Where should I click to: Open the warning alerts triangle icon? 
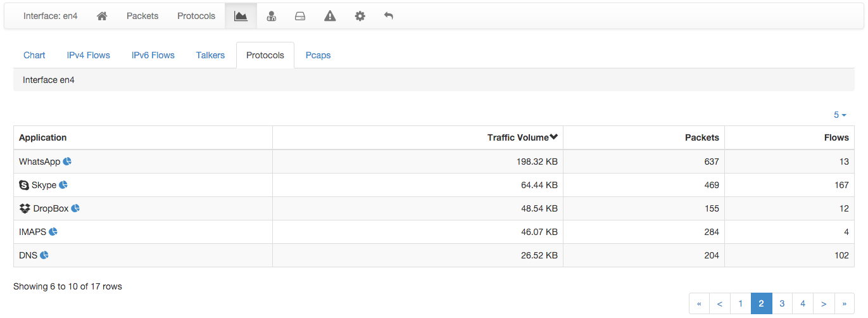(x=330, y=16)
